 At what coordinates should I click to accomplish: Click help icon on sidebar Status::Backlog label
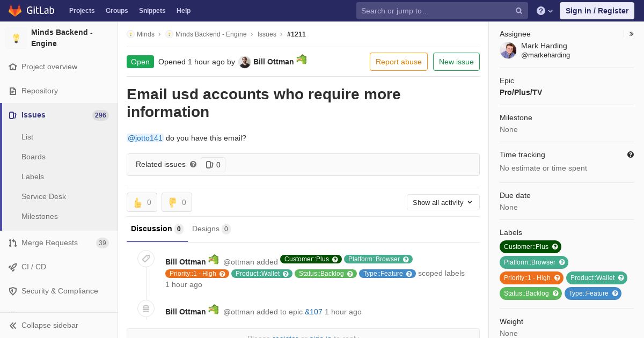point(556,293)
